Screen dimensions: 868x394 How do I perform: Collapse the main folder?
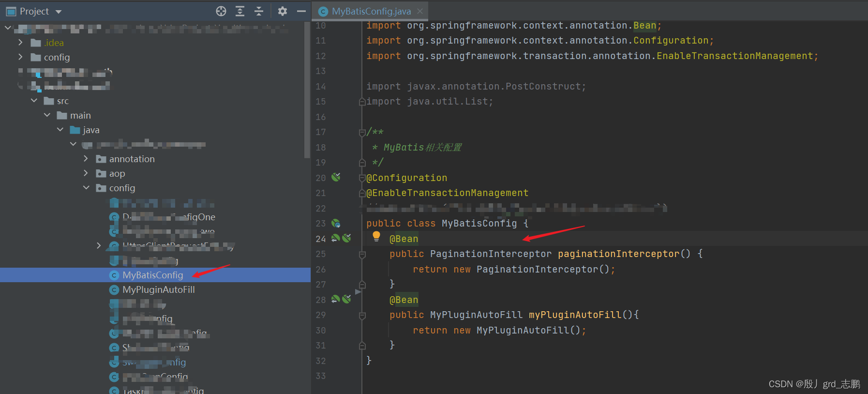point(47,115)
